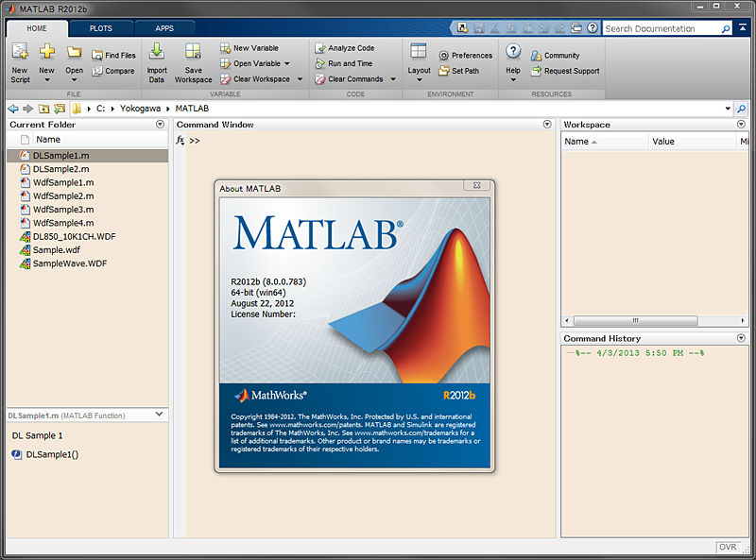
Task: Open the Command Window actions menu
Action: 547,125
